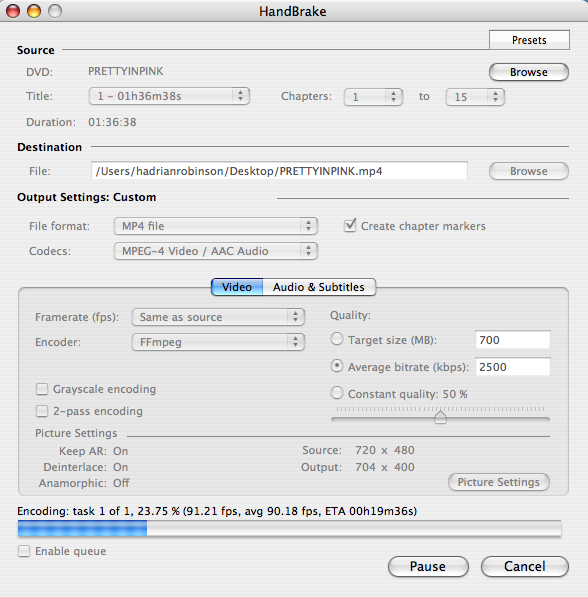Viewport: 588px width, 597px height.
Task: Open the Title dropdown showing 1 - 01h36m38s
Action: [169, 96]
